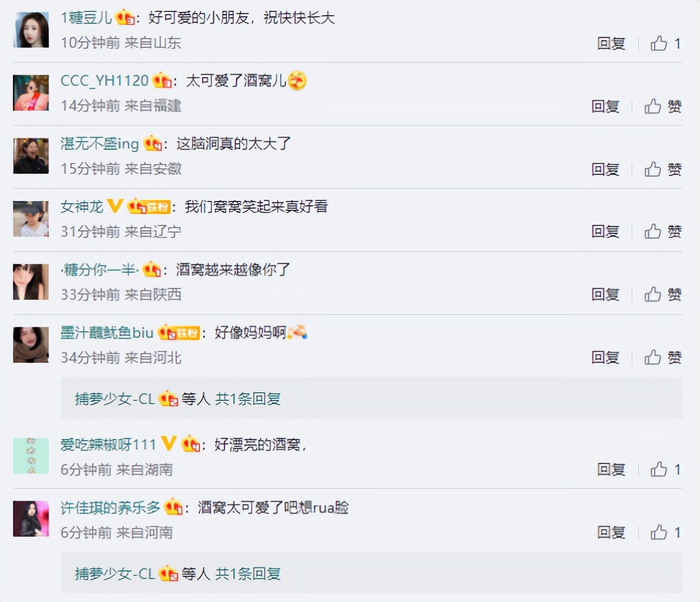Viewport: 700px width, 602px height.
Task: Click 回复 on CCC_YH1120's comment
Action: [606, 106]
